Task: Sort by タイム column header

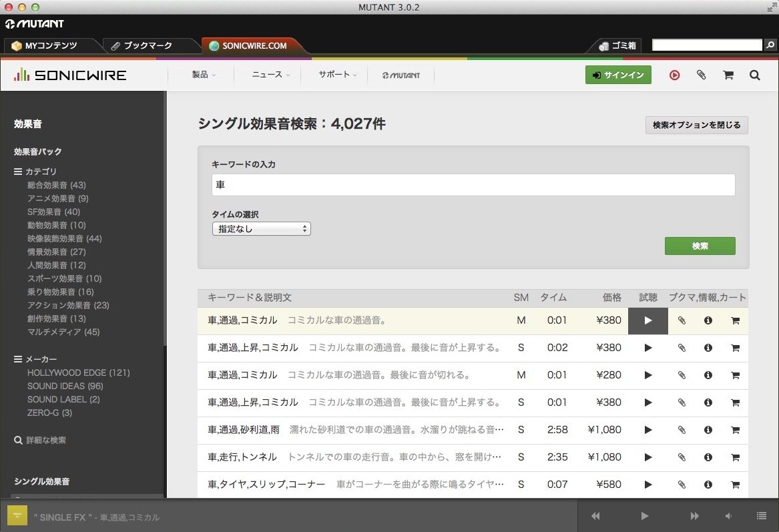Action: click(553, 298)
